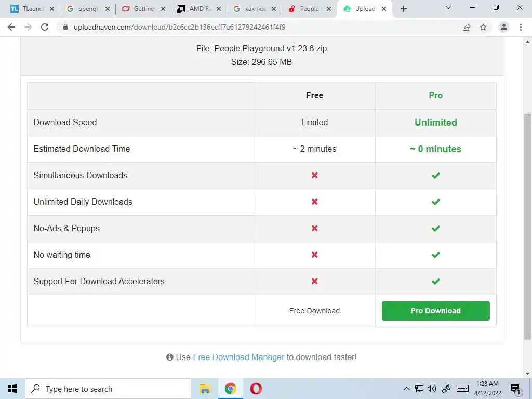Click the file name People.Playground.v1.23.6.zip
The width and height of the screenshot is (532, 399).
270,48
